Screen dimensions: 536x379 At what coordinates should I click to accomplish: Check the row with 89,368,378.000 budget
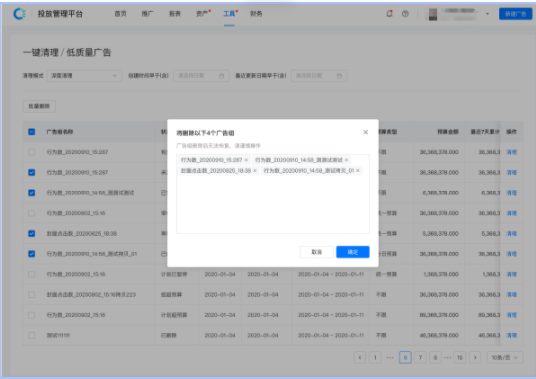31,315
